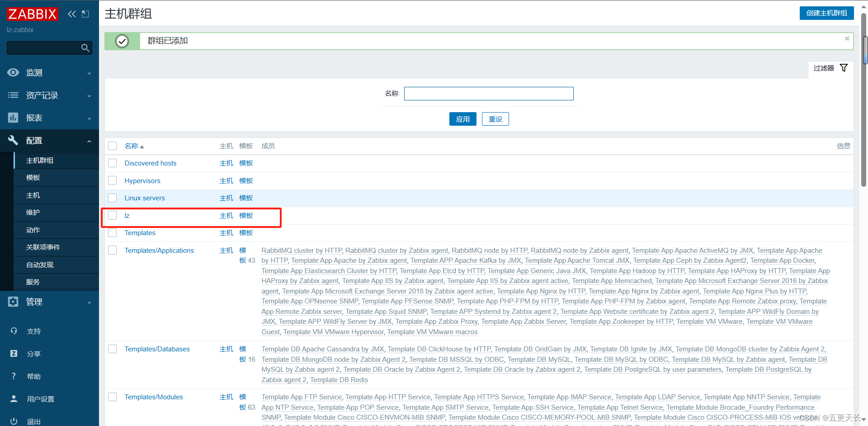This screenshot has width=868, height=426.
Task: Check the Linux servers row checkbox
Action: (x=113, y=198)
